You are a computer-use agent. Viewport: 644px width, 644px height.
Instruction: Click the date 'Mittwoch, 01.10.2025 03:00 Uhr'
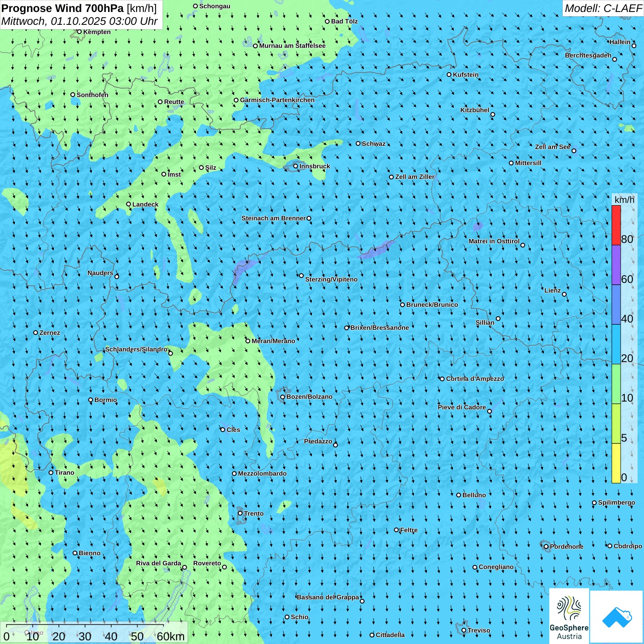[79, 21]
